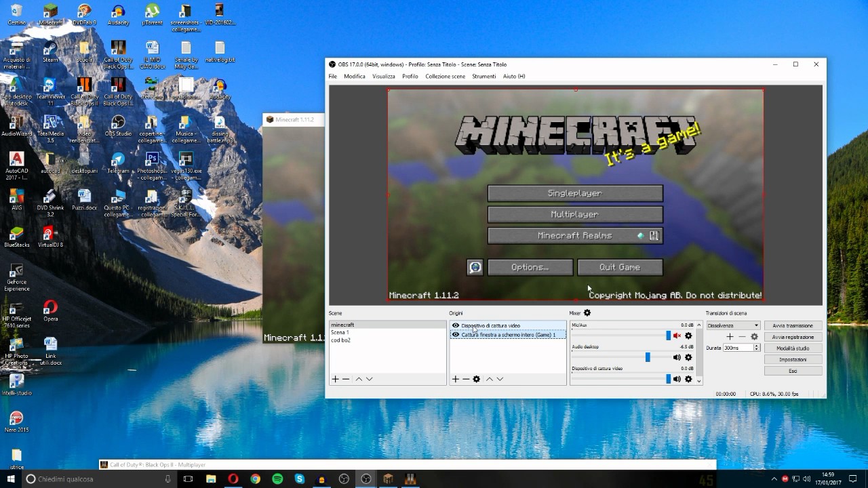
Task: Open settings gear for Dispositivo di cattura video audio
Action: point(688,379)
